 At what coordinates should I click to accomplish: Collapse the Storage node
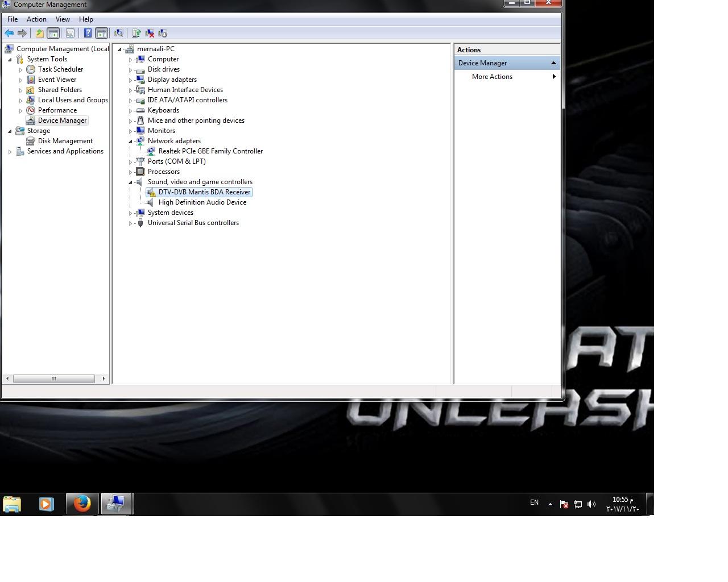pyautogui.click(x=10, y=131)
